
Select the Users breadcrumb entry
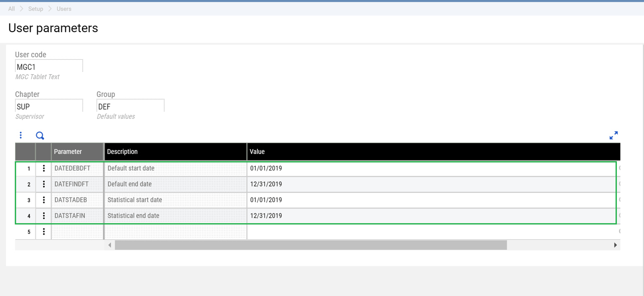pyautogui.click(x=64, y=9)
